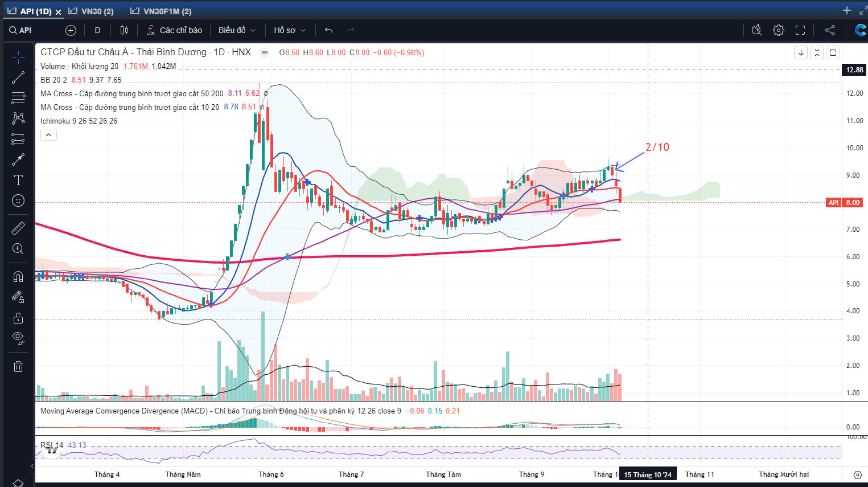Select the MA Cross 50 200 legend

(x=131, y=93)
